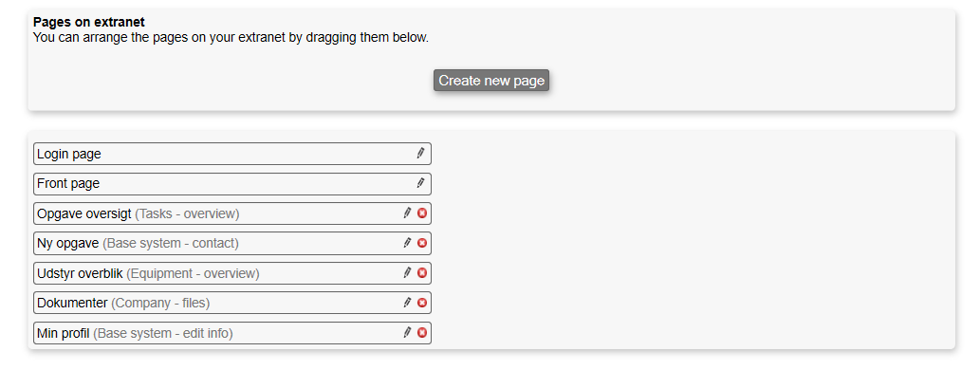Screen dimensions: 980x370
Task: Click the Ny opgave list item
Action: tap(231, 243)
